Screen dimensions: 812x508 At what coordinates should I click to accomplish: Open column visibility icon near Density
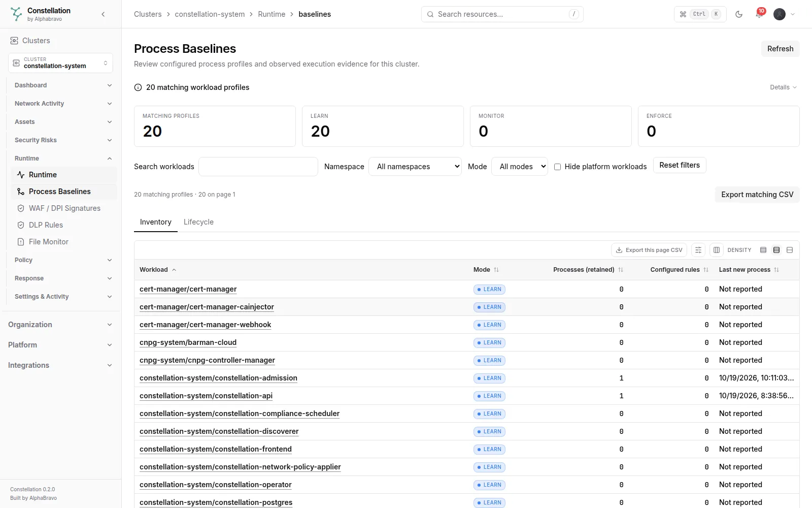(x=717, y=250)
